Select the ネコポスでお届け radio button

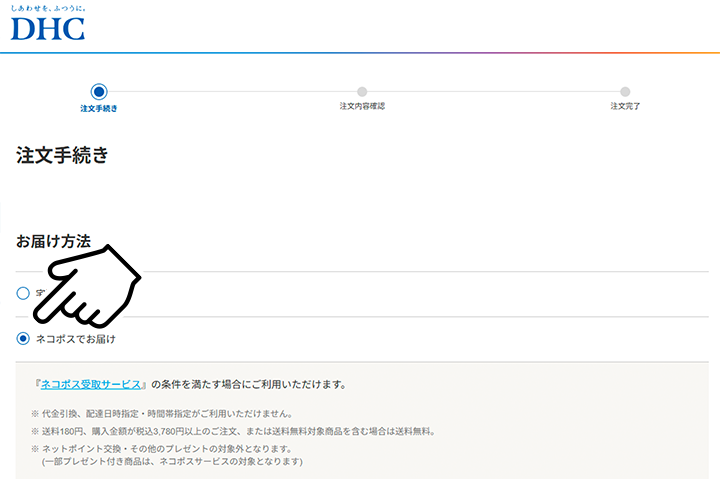23,339
